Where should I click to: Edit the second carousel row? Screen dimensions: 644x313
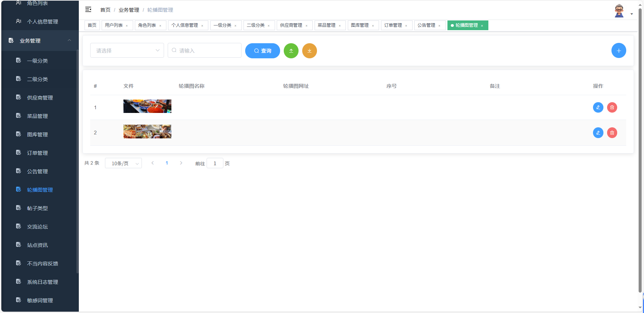(598, 133)
